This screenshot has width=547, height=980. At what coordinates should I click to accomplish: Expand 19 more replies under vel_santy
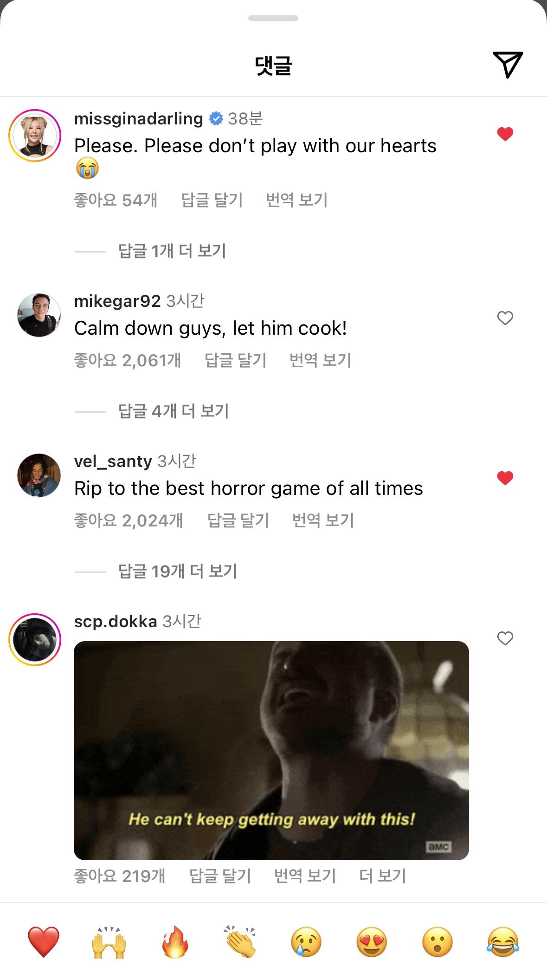click(x=178, y=571)
